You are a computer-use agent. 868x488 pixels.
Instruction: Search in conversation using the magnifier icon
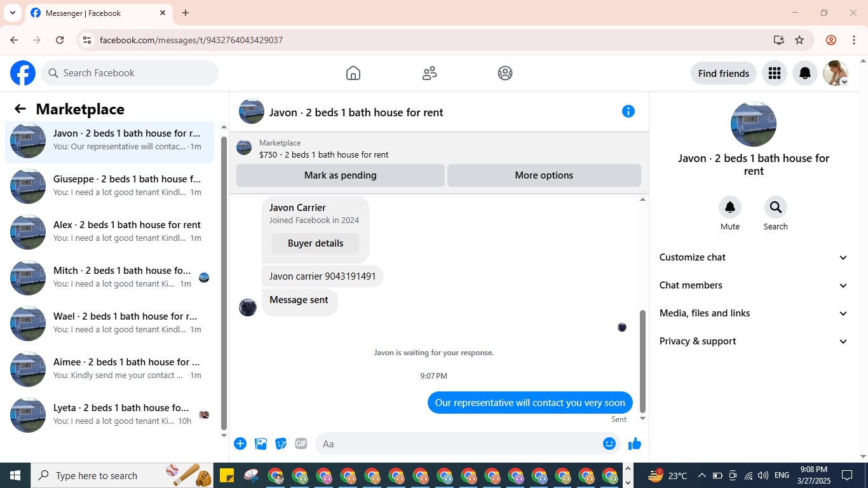pos(776,207)
